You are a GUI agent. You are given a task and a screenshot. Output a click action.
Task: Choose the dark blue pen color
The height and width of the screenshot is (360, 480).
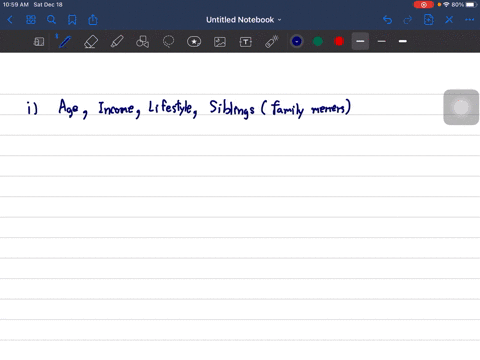click(297, 41)
